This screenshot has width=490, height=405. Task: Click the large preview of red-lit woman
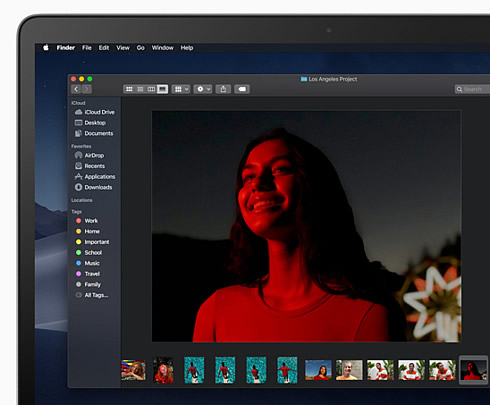tap(307, 226)
